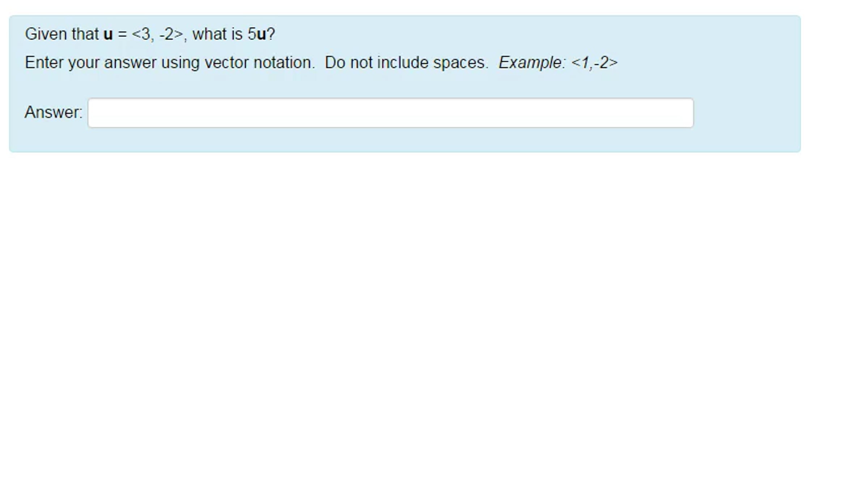
Task: Click the Answer text input field
Action: click(x=391, y=113)
